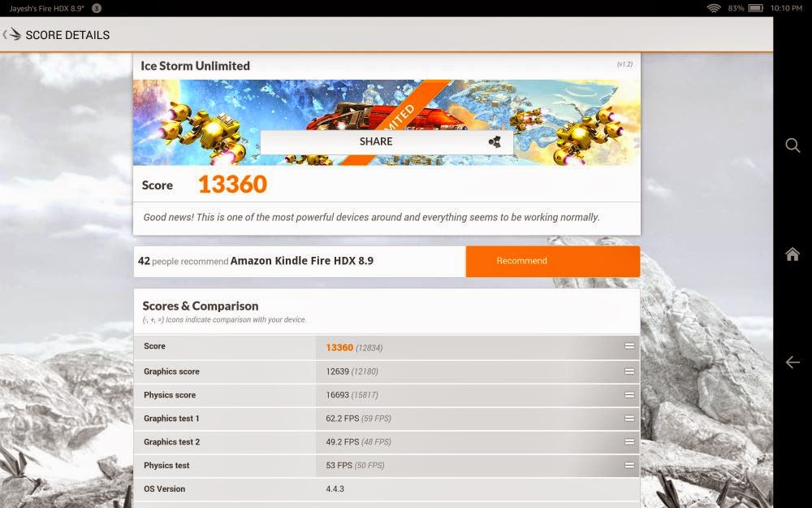Viewport: 812px width, 508px height.
Task: Tap the 49.2 FPS value
Action: (x=343, y=441)
